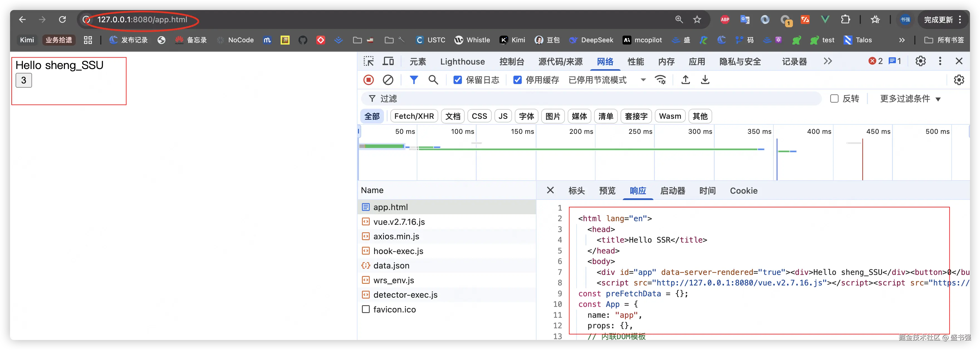This screenshot has height=350, width=980.
Task: Toggle device toolbar icon
Action: point(388,61)
